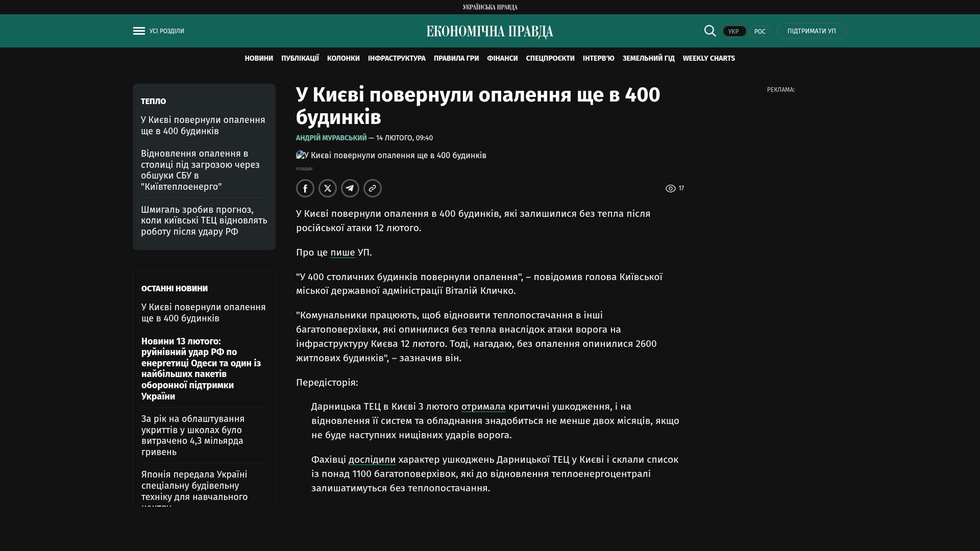Switch language to УКР
Viewport: 980px width, 551px height.
click(734, 32)
